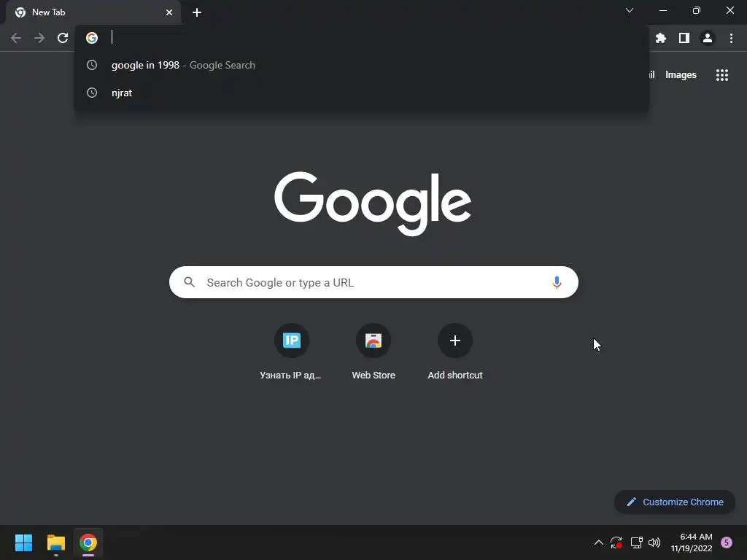Open the Chrome profile avatar

pyautogui.click(x=708, y=38)
